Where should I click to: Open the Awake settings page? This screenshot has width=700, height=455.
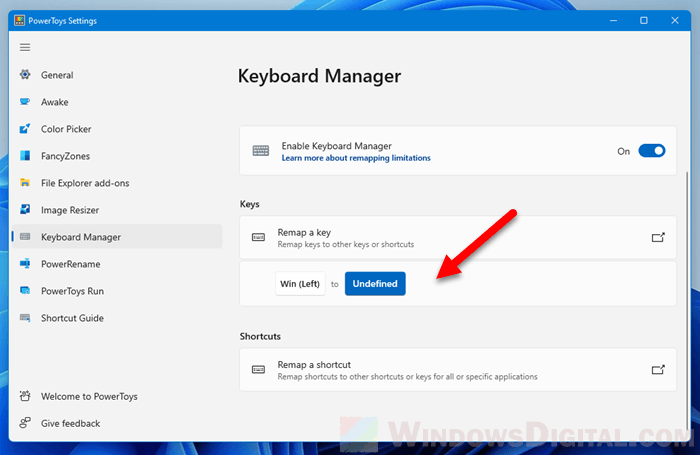pos(117,102)
